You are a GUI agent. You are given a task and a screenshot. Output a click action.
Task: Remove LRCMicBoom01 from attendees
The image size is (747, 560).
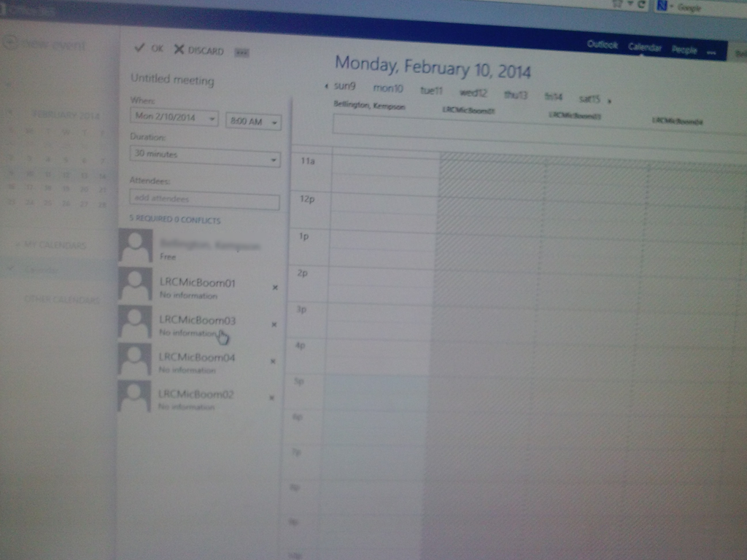(x=275, y=287)
